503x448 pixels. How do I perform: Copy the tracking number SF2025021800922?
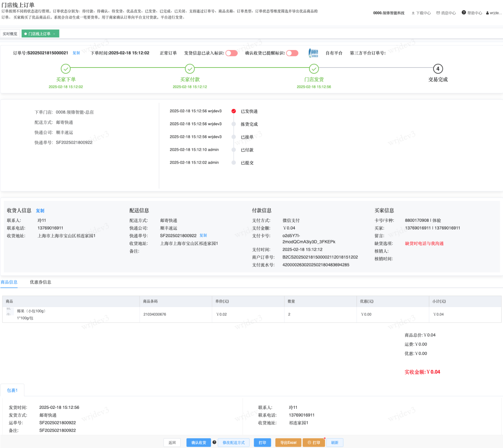point(203,235)
